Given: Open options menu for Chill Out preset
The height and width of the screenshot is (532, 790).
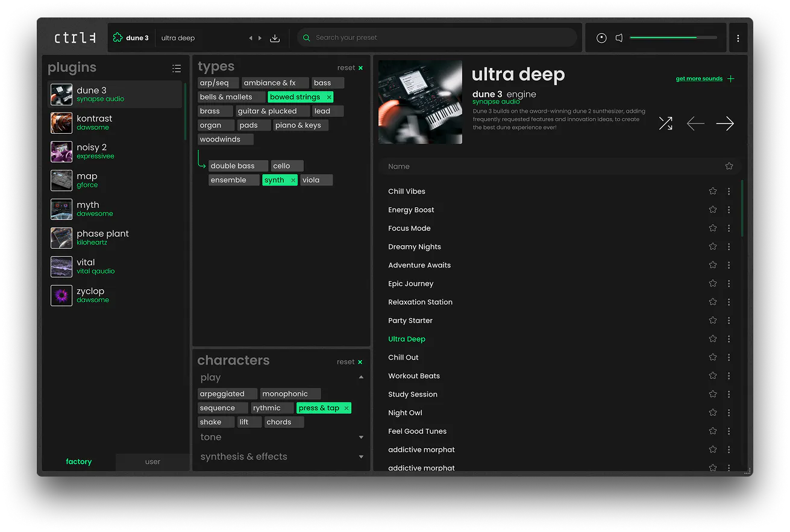Looking at the screenshot, I should click(x=729, y=357).
